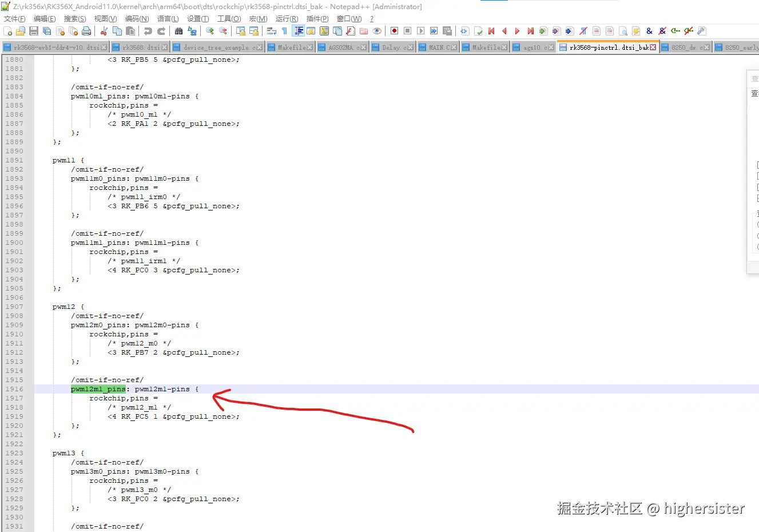This screenshot has width=759, height=532.
Task: Start macro recording with red dot
Action: (395, 31)
